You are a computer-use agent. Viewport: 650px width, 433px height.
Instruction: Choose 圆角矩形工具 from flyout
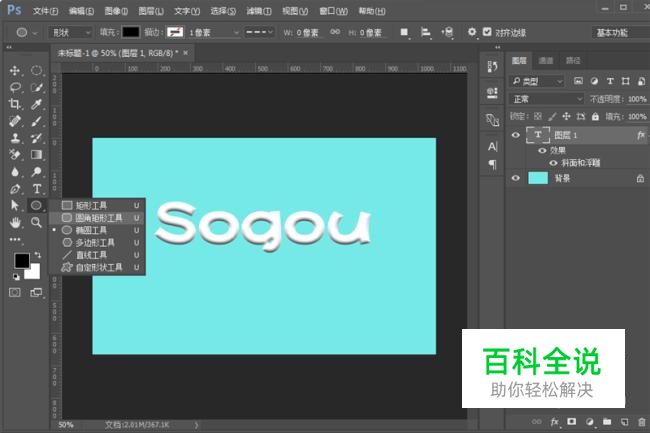(x=97, y=218)
